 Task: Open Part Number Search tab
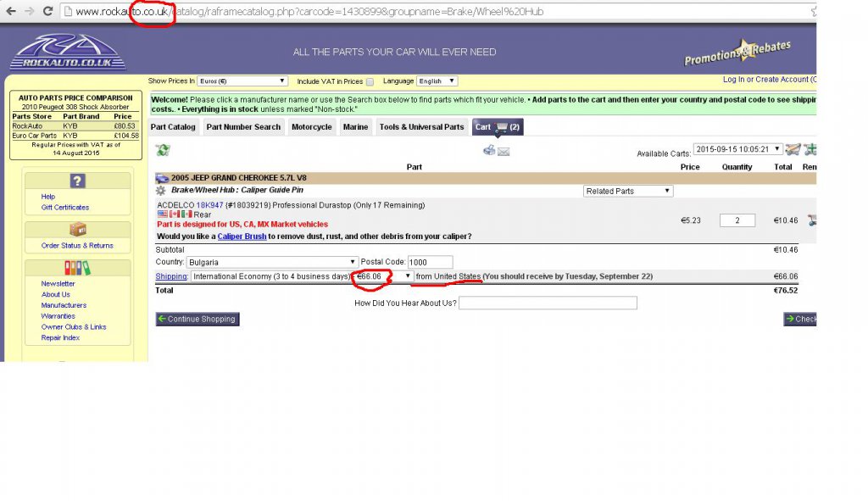tap(243, 127)
